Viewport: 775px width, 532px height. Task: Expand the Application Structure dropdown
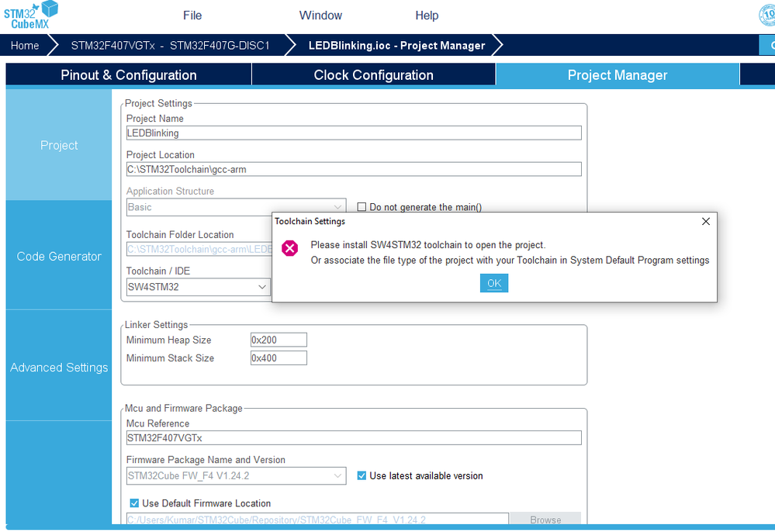(236, 207)
